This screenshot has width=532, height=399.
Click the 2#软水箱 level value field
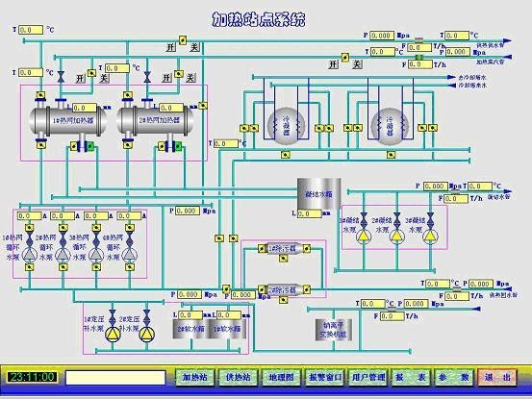click(190, 315)
